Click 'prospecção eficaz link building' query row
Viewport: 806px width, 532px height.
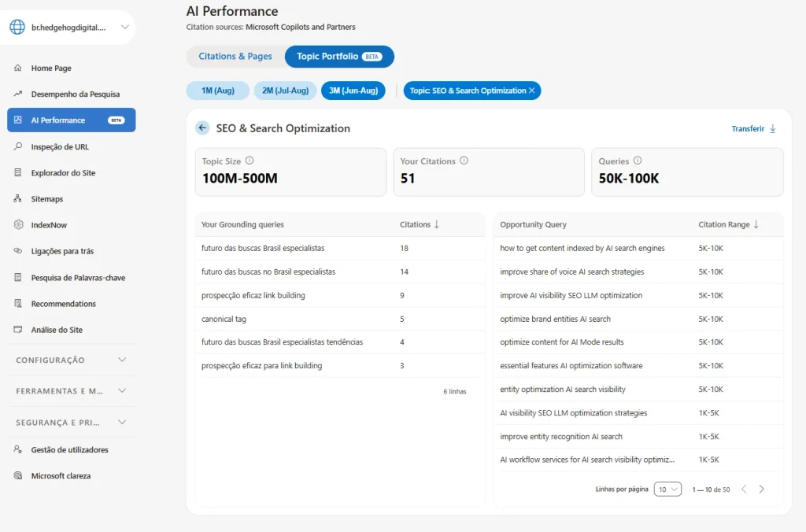tap(340, 296)
